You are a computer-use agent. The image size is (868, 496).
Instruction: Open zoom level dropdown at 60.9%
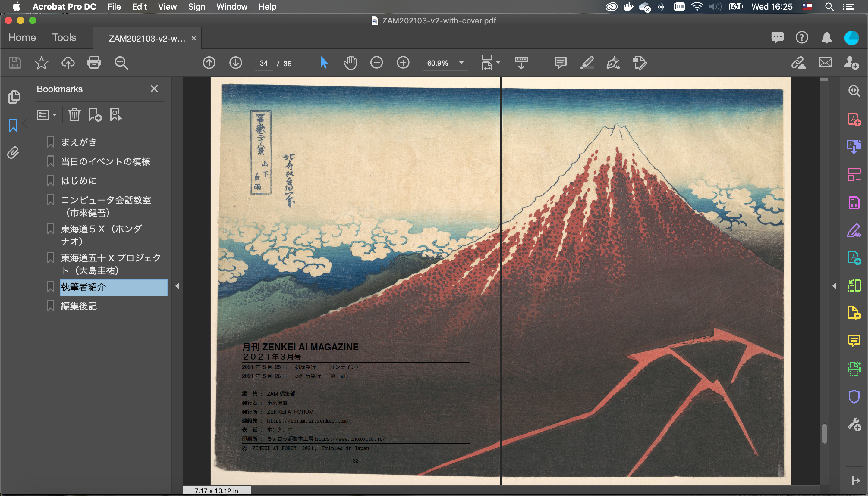[461, 63]
